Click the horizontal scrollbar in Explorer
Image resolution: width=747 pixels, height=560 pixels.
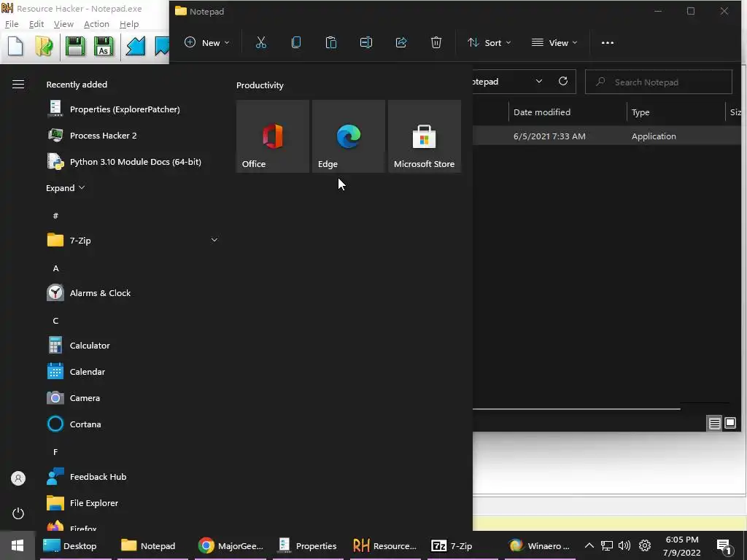pos(576,408)
